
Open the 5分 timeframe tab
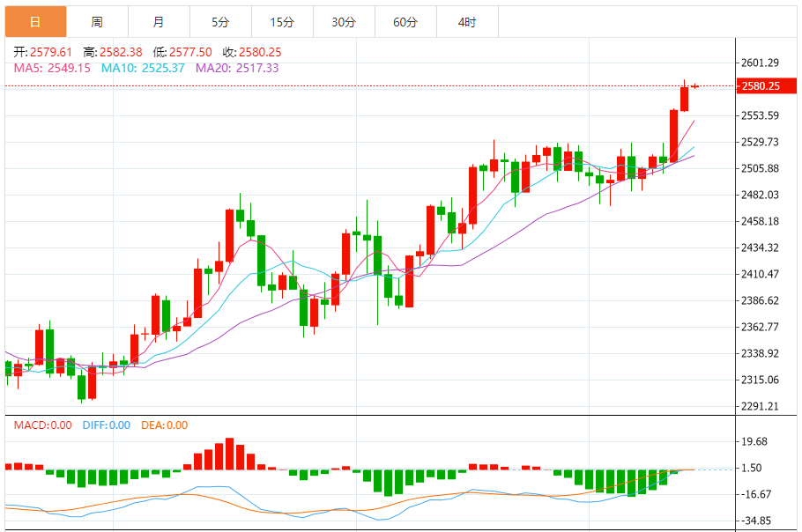221,22
